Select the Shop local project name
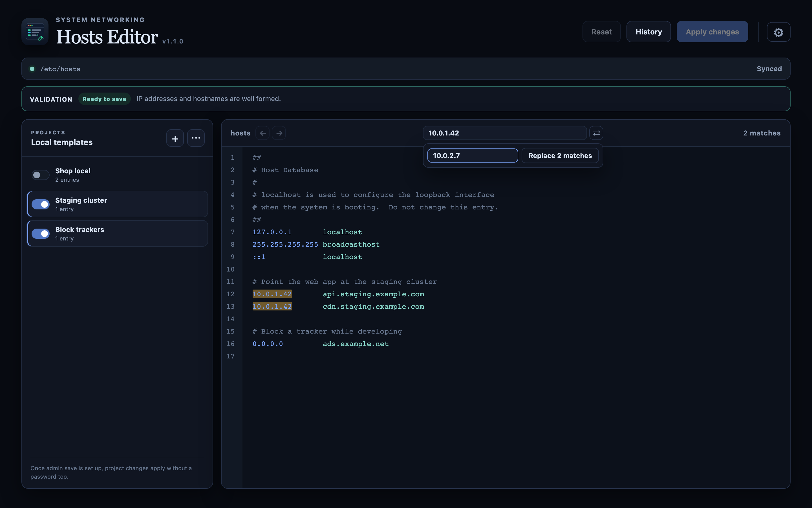Viewport: 812px width, 508px height. tap(73, 171)
